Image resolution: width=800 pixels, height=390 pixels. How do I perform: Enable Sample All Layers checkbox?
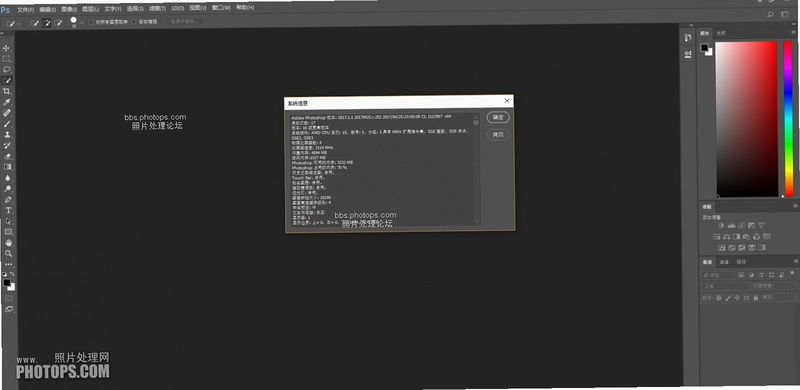pyautogui.click(x=91, y=22)
